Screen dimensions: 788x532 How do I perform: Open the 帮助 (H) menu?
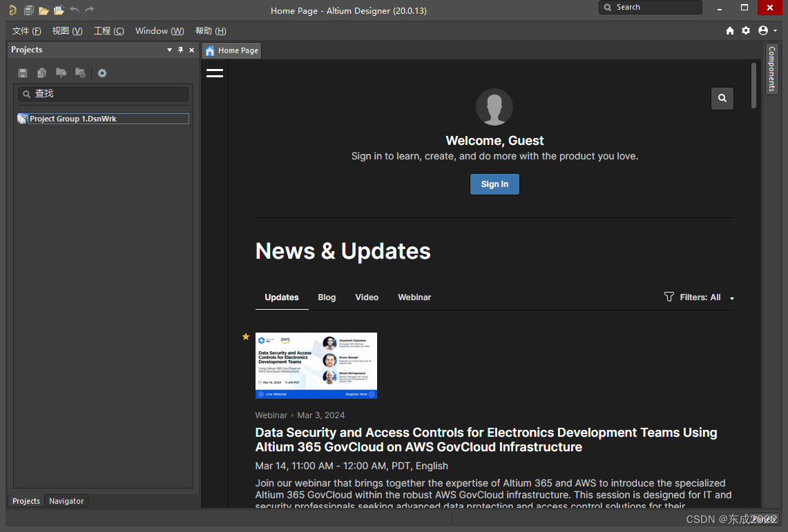click(211, 31)
